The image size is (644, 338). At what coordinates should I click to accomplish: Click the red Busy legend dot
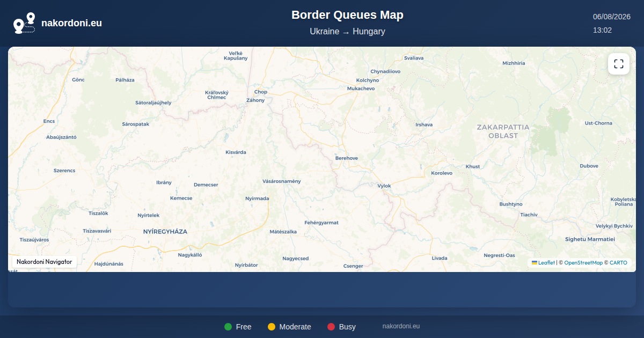331,327
